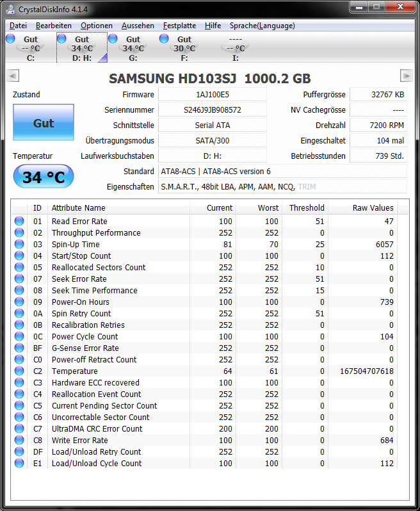420x511 pixels.
Task: Click the 34 °C temperature indicator
Action: point(44,176)
